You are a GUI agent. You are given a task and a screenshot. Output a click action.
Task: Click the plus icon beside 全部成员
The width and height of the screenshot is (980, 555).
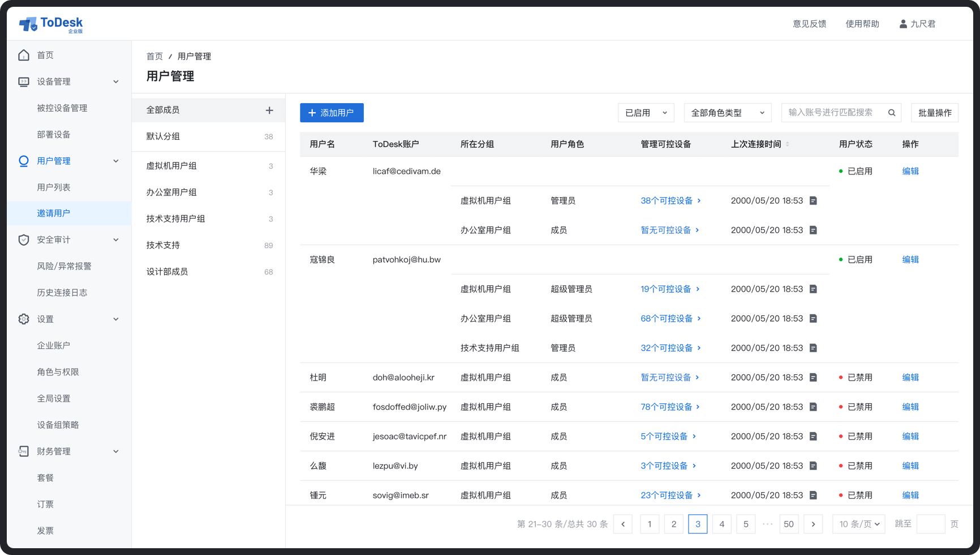[269, 110]
